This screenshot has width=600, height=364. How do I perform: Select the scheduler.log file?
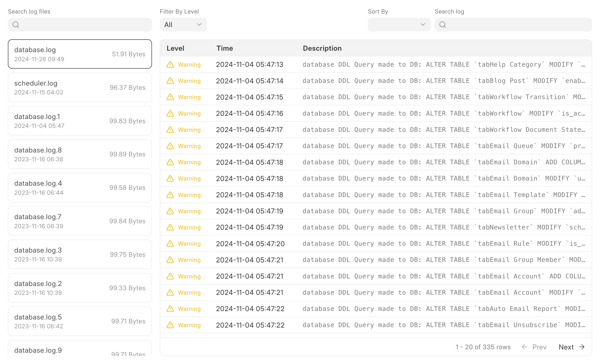click(x=80, y=87)
